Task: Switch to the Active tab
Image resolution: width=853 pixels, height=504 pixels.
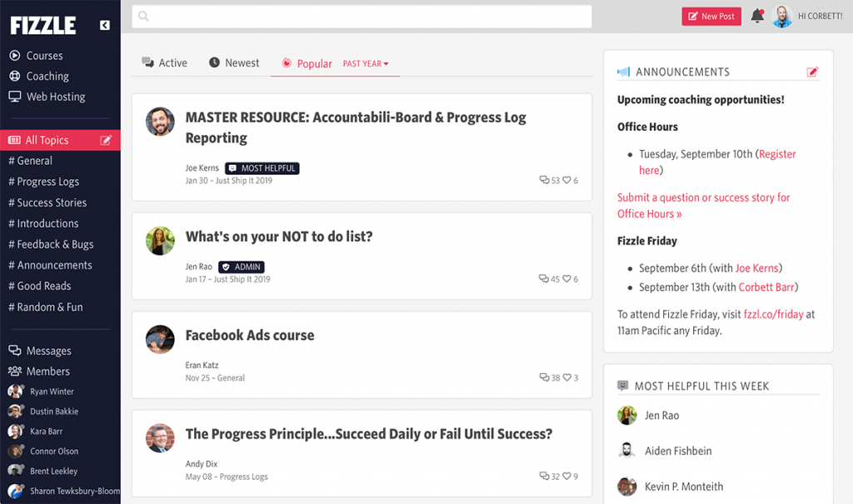Action: 165,63
